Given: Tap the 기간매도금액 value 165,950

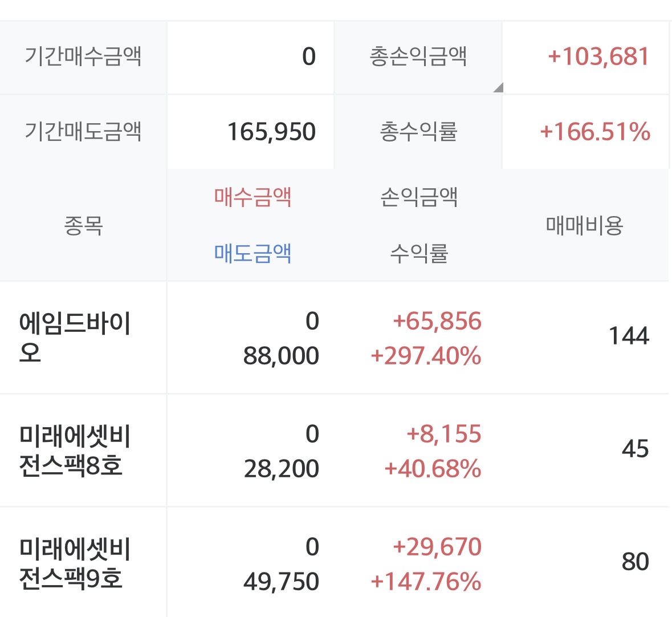Looking at the screenshot, I should pyautogui.click(x=271, y=132).
